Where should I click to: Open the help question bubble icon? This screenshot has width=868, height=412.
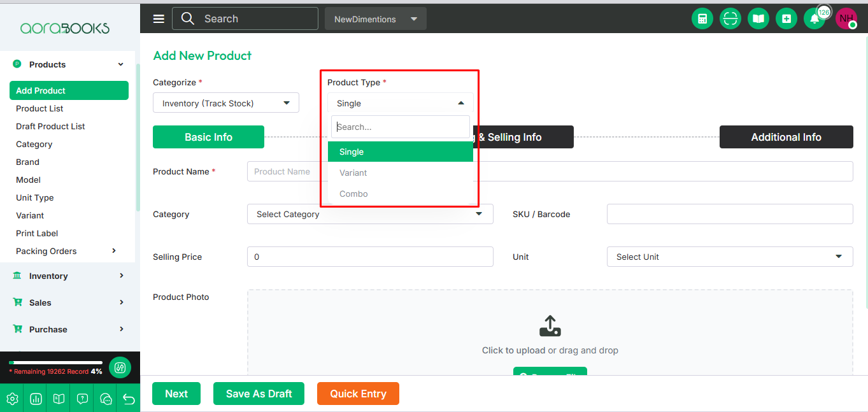[82, 399]
